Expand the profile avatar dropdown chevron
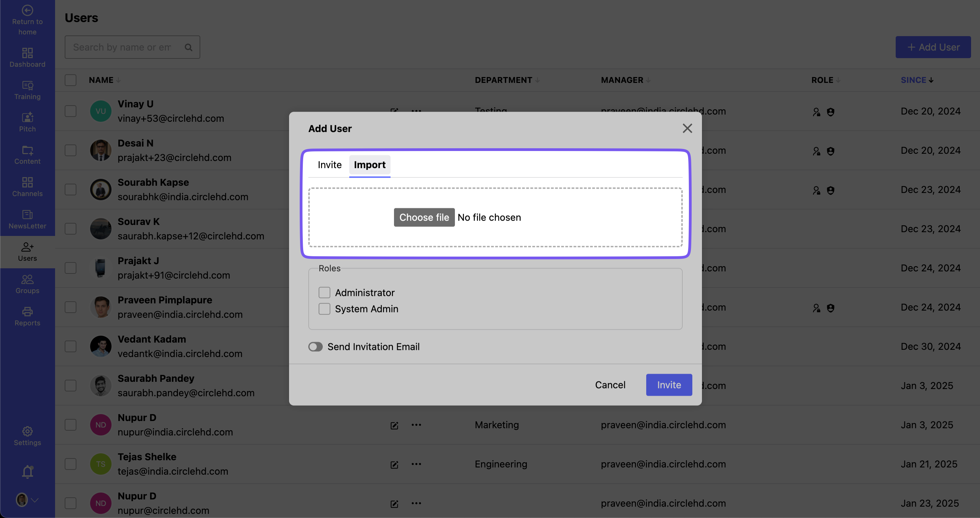Viewport: 980px width, 518px height. (x=35, y=500)
